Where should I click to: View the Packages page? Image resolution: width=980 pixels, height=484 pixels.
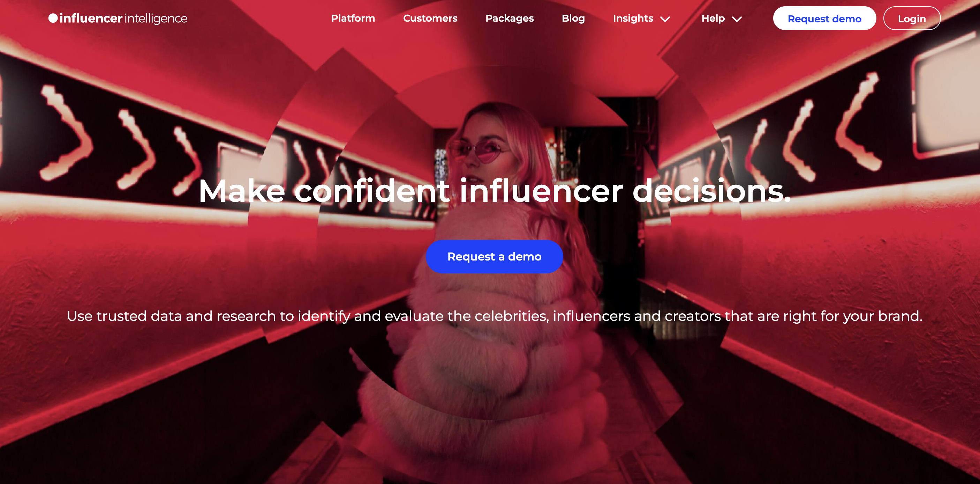click(x=510, y=18)
